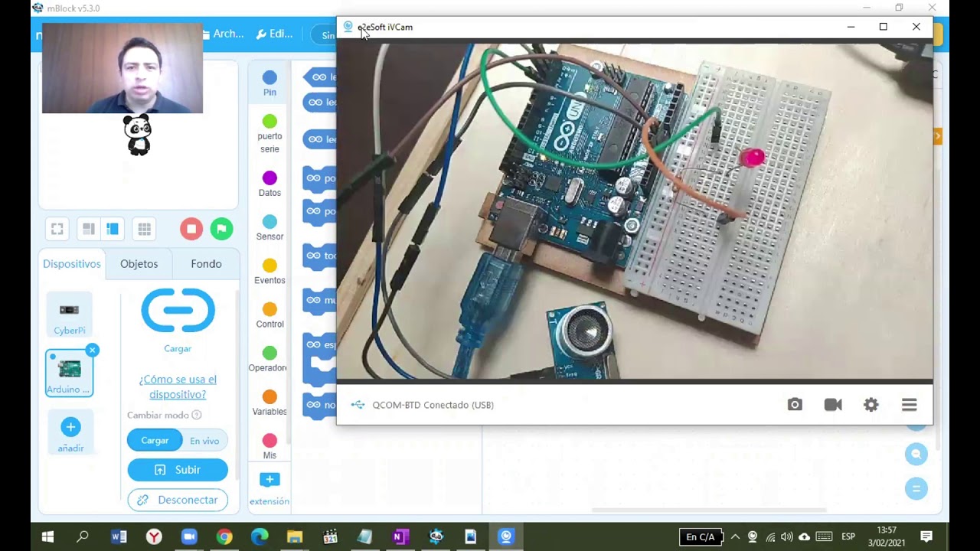Viewport: 980px width, 551px height.
Task: Select the highlighted large stage layout icon
Action: (113, 229)
